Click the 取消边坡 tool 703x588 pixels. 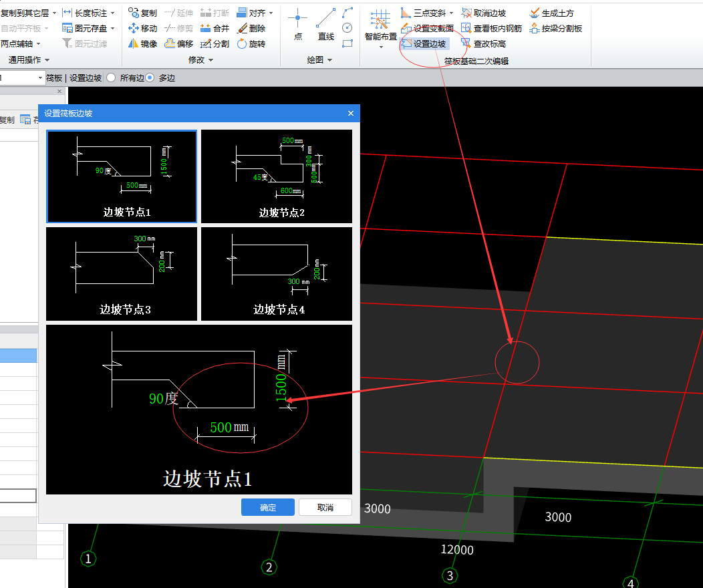[484, 13]
